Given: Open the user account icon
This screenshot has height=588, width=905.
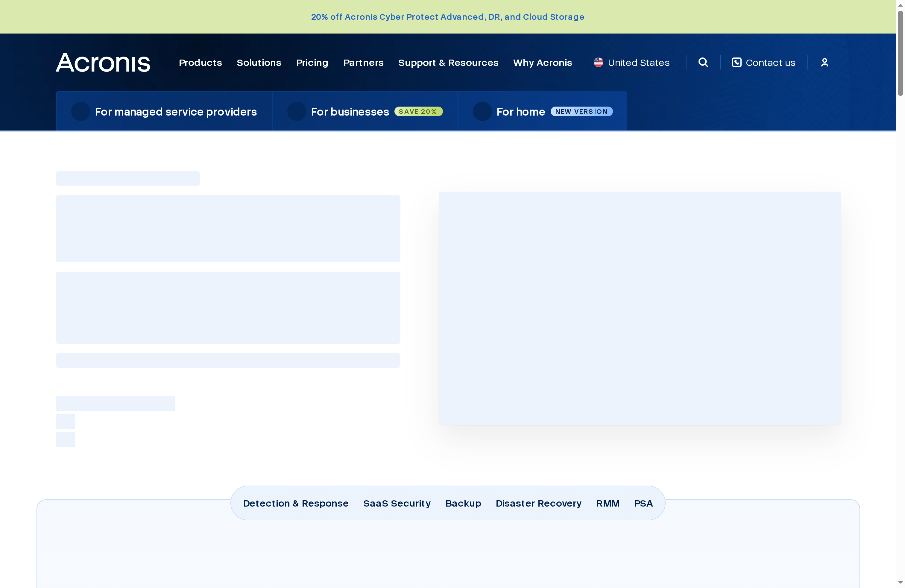Looking at the screenshot, I should 824,62.
